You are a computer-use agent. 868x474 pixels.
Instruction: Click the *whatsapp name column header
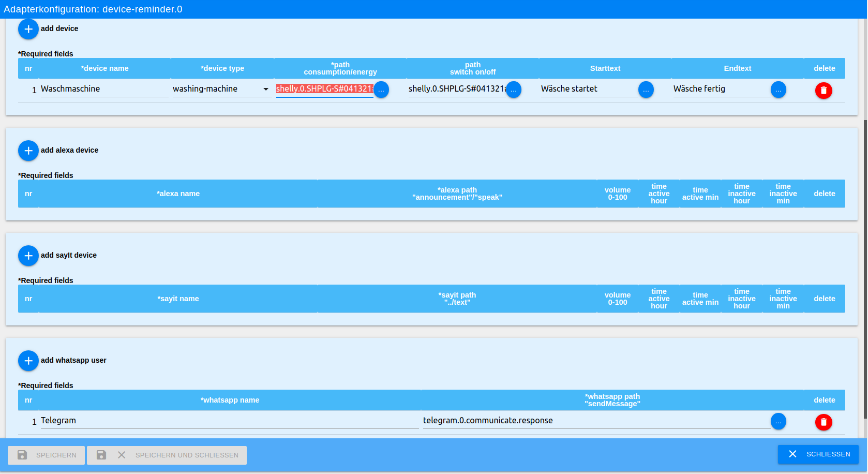[x=230, y=400]
